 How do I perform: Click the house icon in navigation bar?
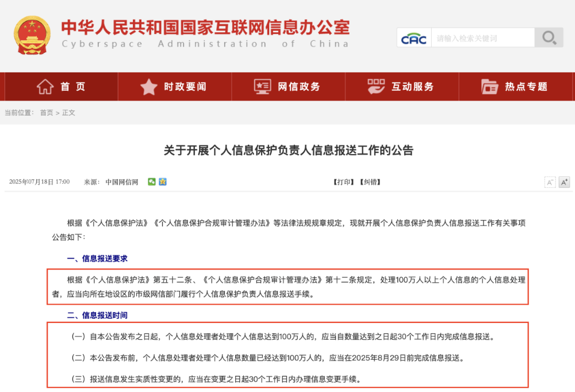click(45, 87)
